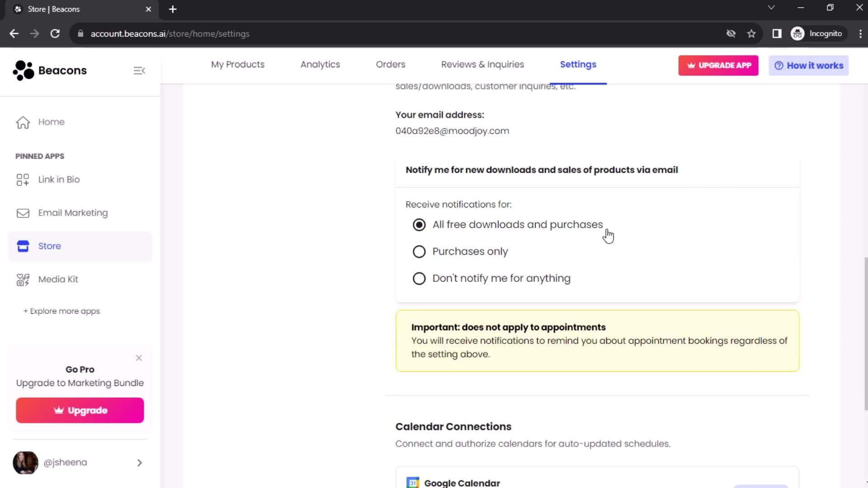
Task: Open the Incognito profile indicator
Action: (x=818, y=33)
